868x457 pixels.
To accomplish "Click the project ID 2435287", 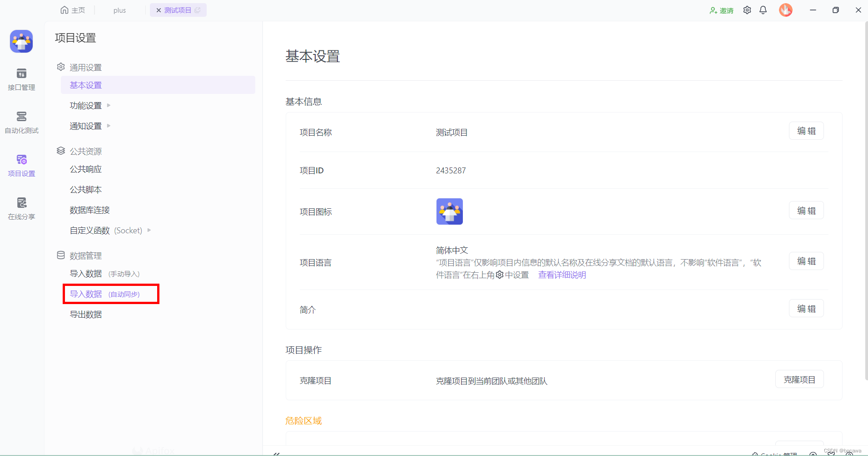I will 451,171.
